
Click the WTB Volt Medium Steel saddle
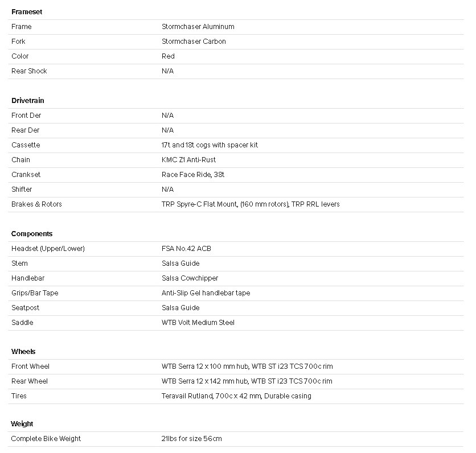pos(198,323)
